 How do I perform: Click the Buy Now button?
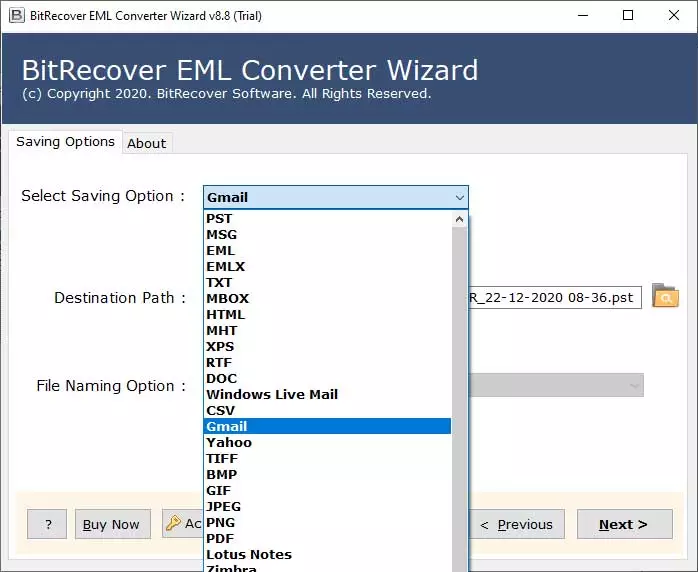(112, 524)
